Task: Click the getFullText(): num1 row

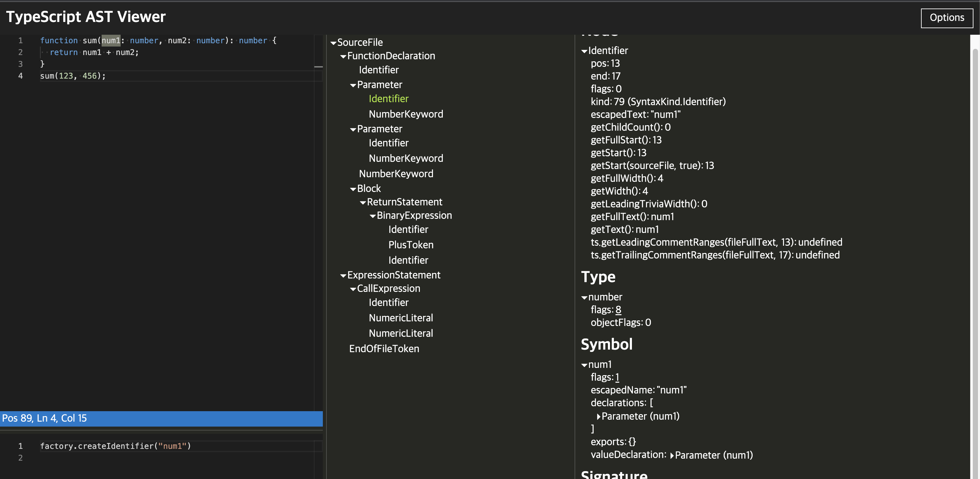Action: pos(632,217)
